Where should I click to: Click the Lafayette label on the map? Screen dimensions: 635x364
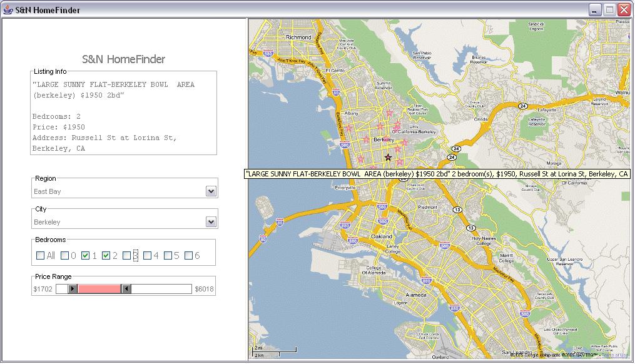(x=548, y=109)
